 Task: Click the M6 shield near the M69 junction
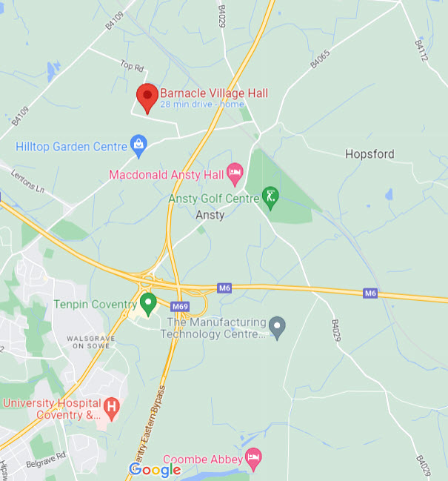pyautogui.click(x=224, y=288)
